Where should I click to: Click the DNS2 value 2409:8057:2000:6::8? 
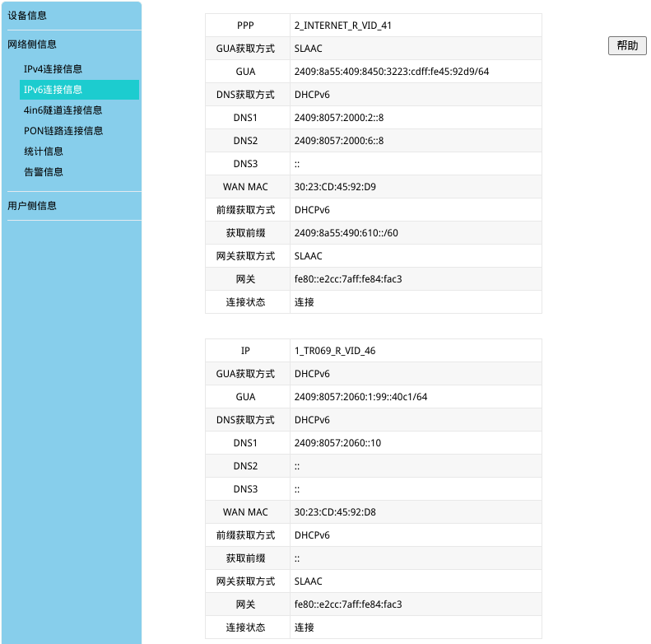point(338,141)
